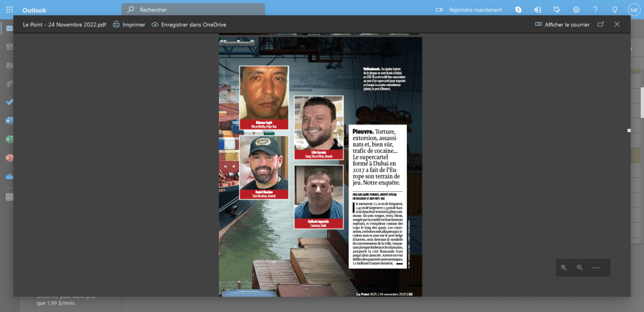
Task: Open the OneNote feed icon in the header
Action: point(538,10)
